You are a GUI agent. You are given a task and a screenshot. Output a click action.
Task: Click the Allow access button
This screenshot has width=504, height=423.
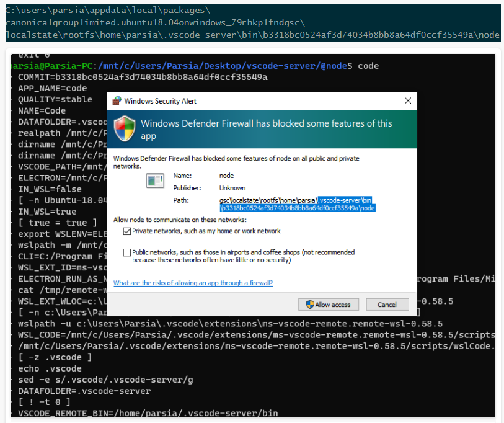click(x=328, y=305)
